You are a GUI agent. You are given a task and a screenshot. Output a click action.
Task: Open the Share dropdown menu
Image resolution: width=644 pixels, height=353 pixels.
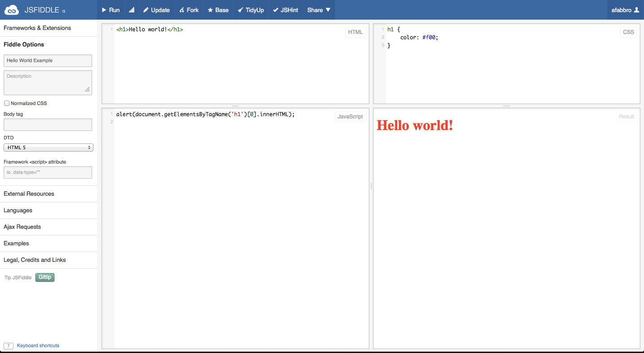pyautogui.click(x=318, y=10)
